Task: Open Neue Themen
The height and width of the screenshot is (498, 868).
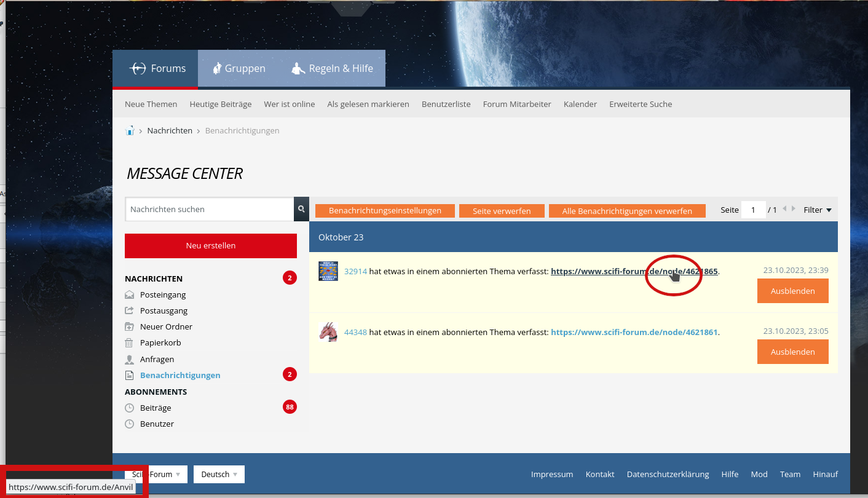Action: [x=151, y=104]
